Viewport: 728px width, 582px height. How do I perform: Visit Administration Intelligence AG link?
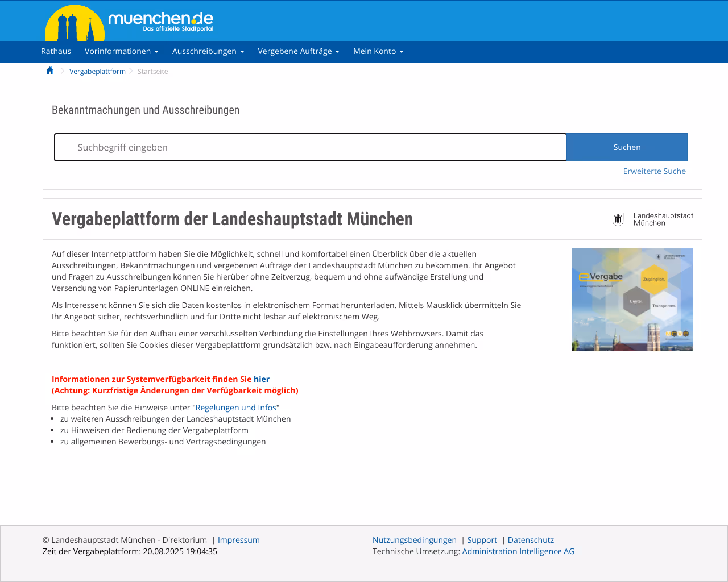coord(518,551)
